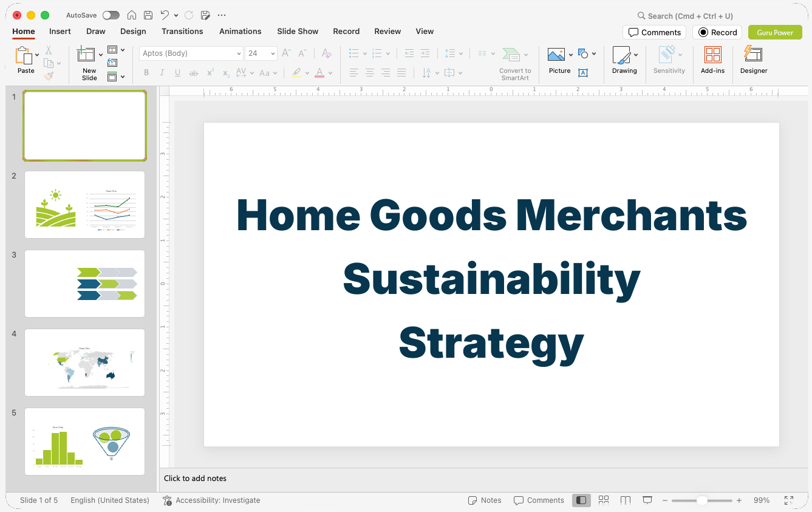Expand the Picture dropdown arrow

click(571, 55)
